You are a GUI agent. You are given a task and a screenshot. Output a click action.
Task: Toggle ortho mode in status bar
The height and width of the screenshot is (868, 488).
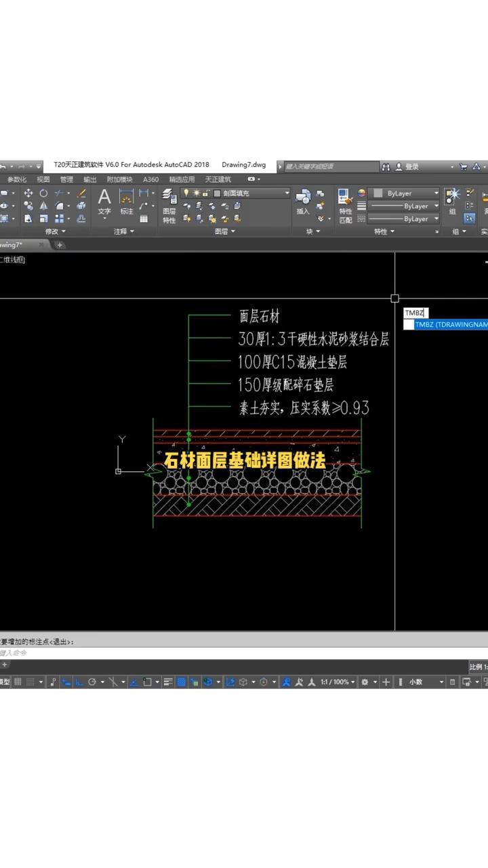click(x=79, y=682)
